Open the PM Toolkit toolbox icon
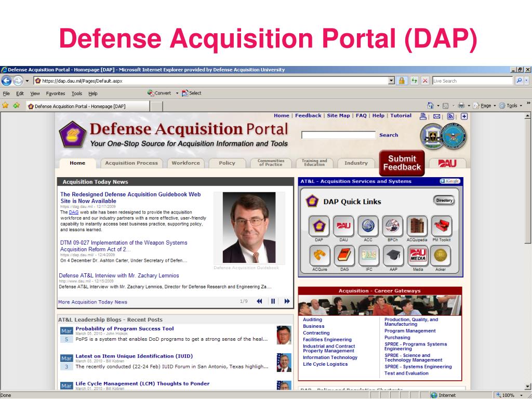Viewport: 532px width, 399px height. point(442,226)
